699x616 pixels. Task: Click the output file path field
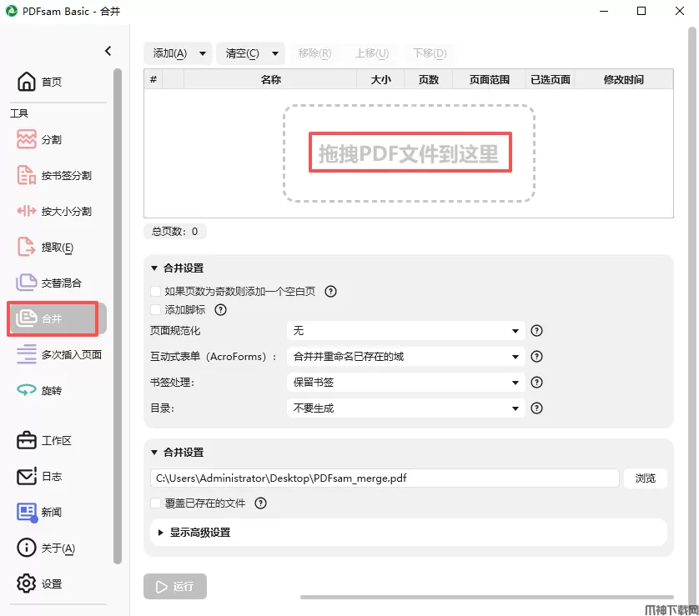(385, 478)
